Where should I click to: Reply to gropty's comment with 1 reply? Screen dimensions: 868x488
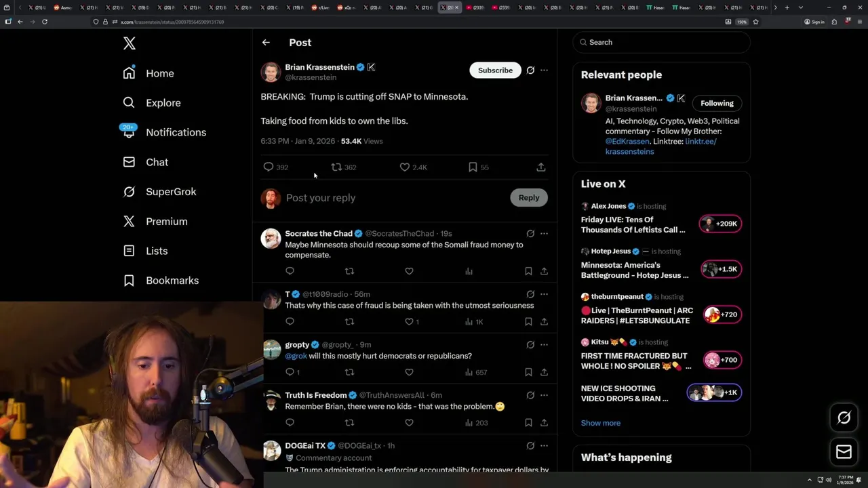pos(292,372)
